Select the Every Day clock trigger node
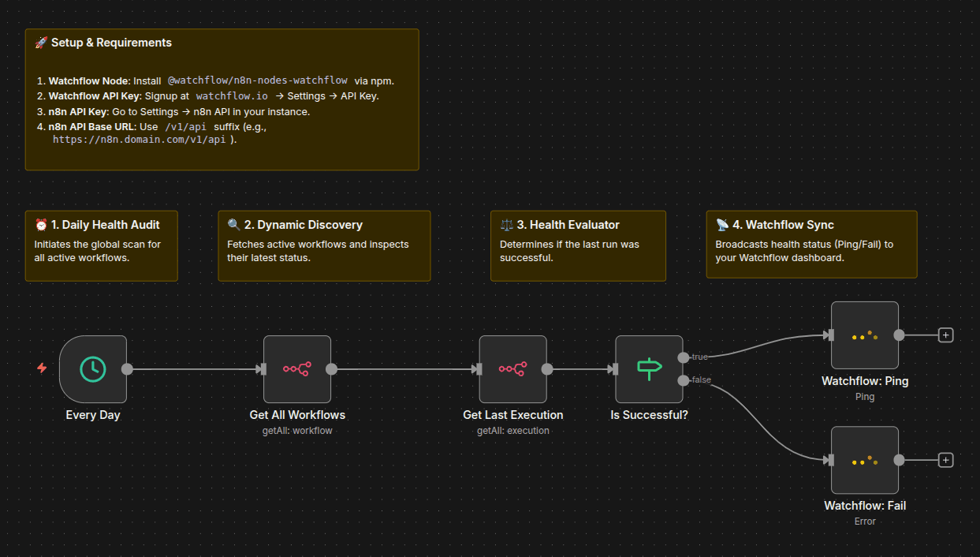Viewport: 980px width, 557px height. [93, 368]
